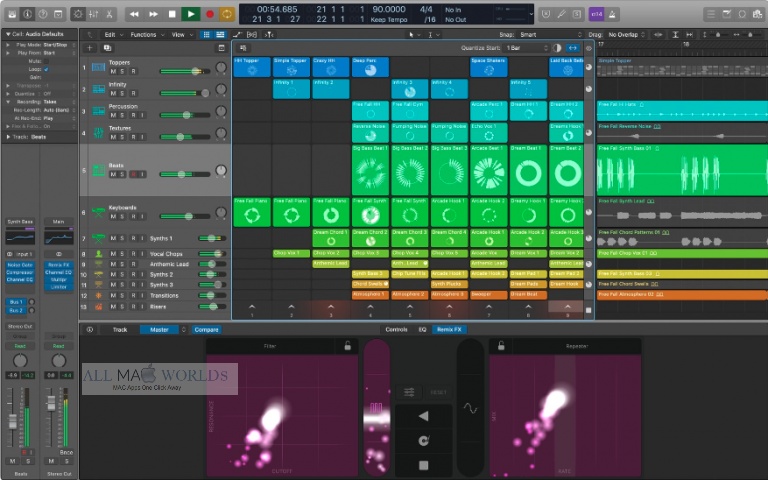Open the Editors scissors button
The height and width of the screenshot is (480, 768).
(x=109, y=14)
